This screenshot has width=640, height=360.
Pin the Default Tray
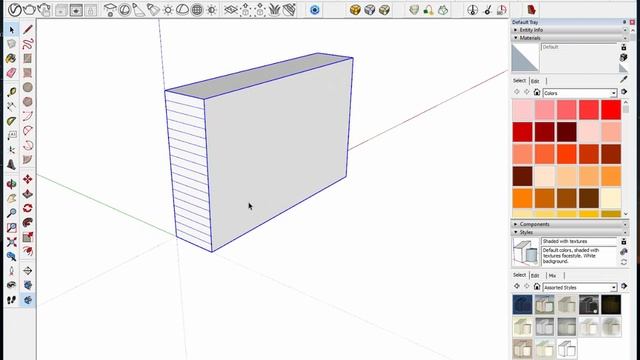coord(624,22)
